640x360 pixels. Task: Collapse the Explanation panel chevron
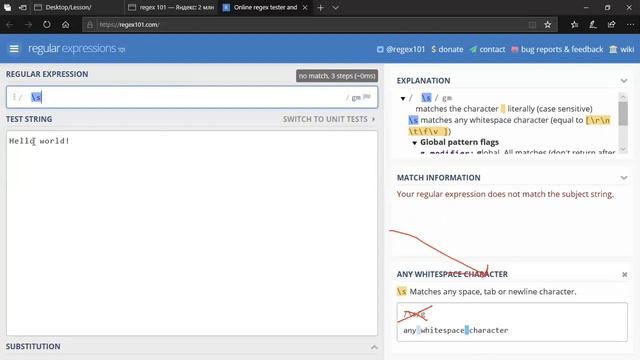[x=624, y=81]
